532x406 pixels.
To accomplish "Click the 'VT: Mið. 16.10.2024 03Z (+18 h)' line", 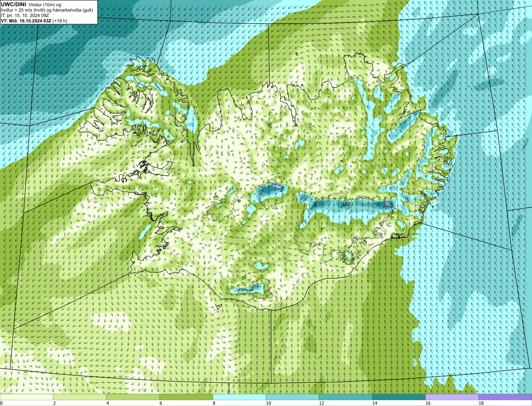I will [34, 21].
